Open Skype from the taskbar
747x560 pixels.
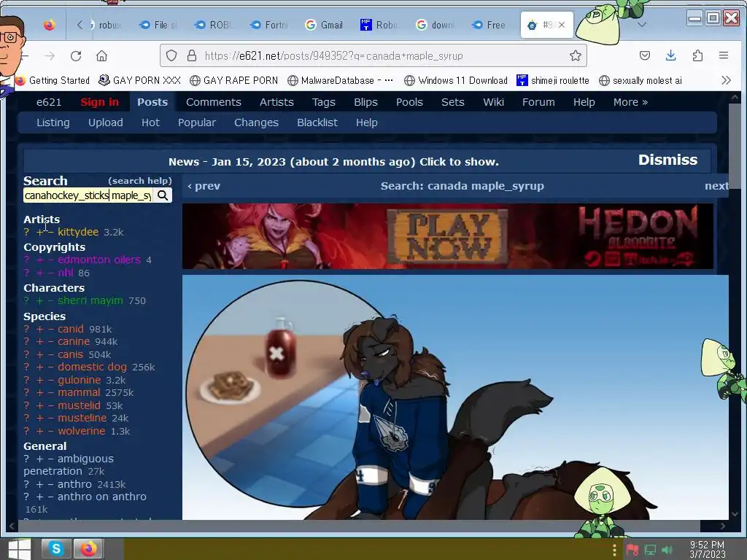[x=55, y=549]
